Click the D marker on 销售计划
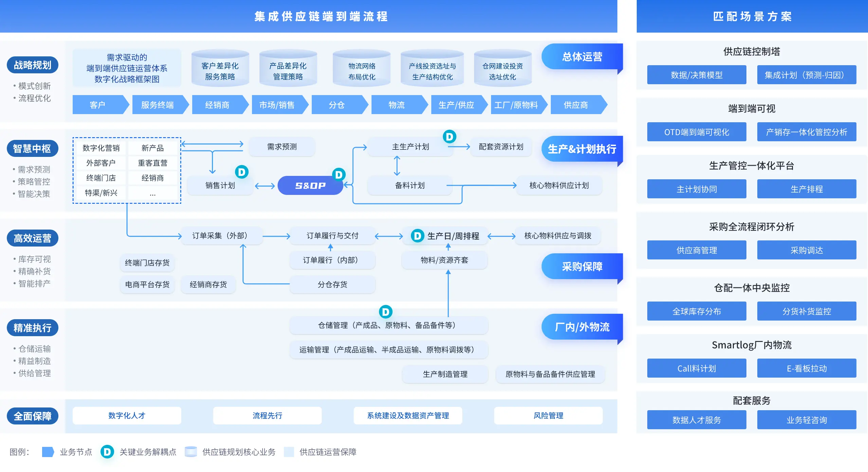This screenshot has width=868, height=472. coord(241,172)
